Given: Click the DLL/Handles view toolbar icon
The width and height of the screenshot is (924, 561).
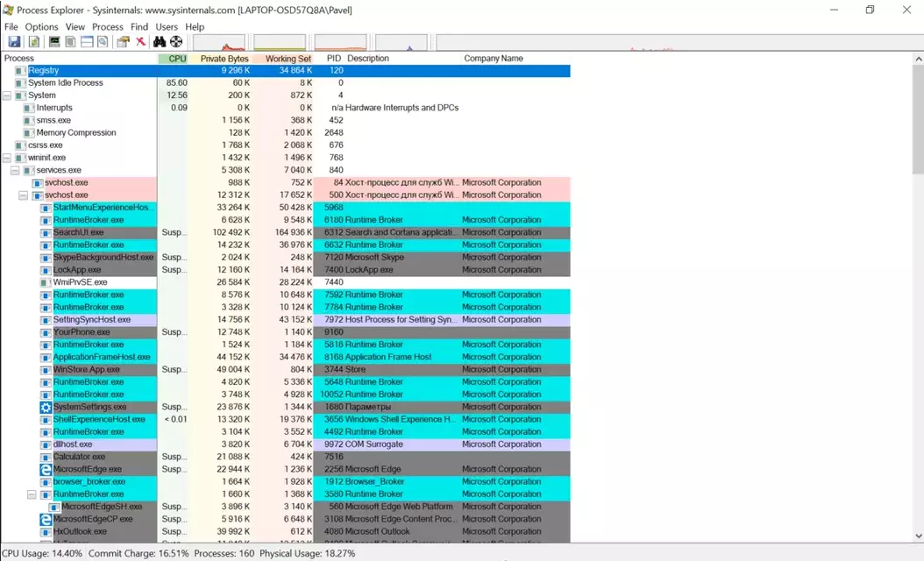Looking at the screenshot, I should coord(103,42).
